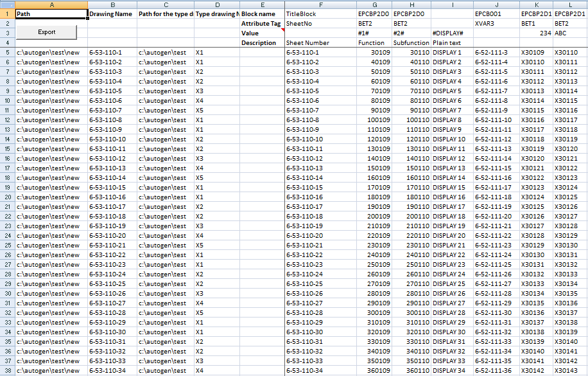Select 'c:\autogen\test\new' in row 14
Screen dimensions: 588x376
coord(51,139)
